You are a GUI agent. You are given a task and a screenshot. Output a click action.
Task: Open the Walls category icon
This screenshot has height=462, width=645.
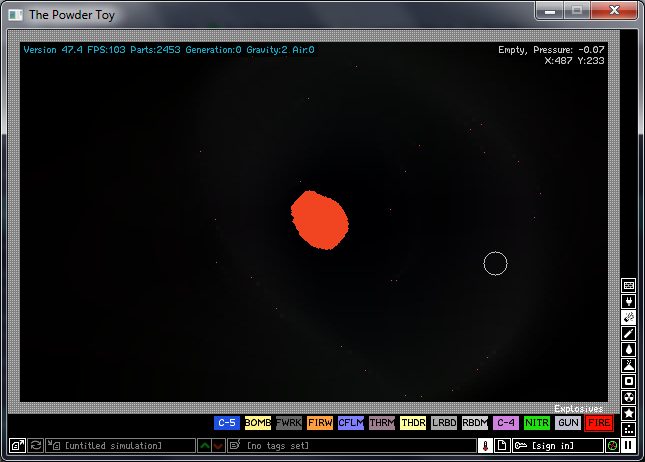coord(629,285)
